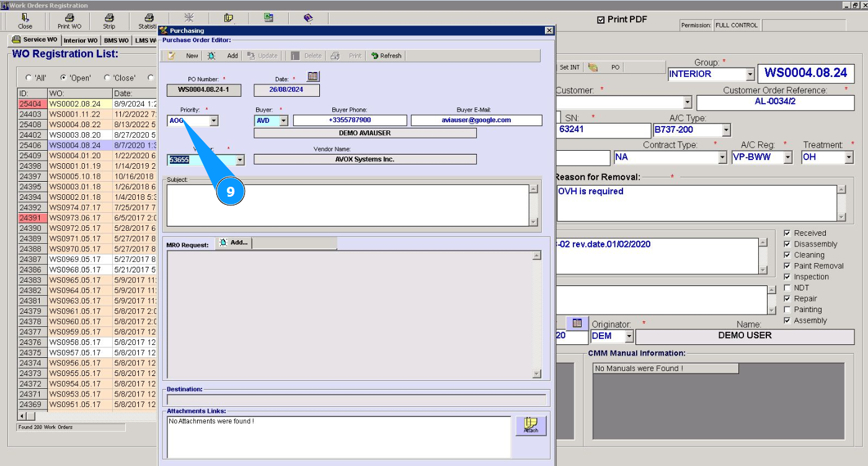Uncheck the Disassembly checkbox
Screen dimensions: 868x466
pyautogui.click(x=787, y=244)
